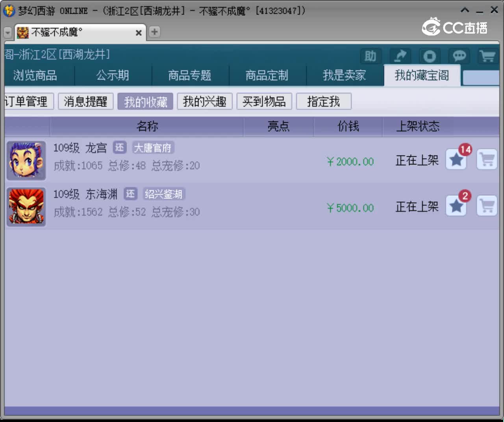Click the 亮点 column header
Viewport: 504px width, 422px height.
(278, 126)
